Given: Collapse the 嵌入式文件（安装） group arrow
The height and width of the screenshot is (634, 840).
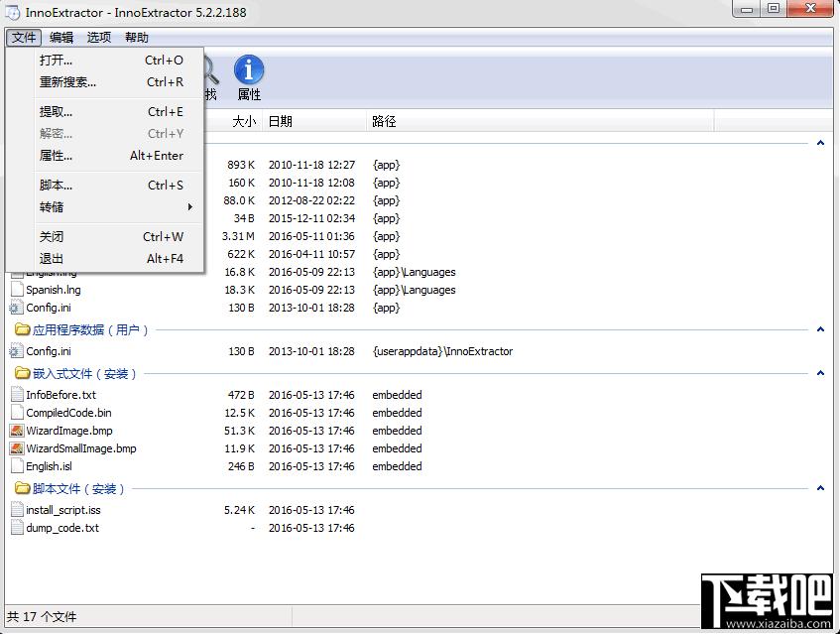Looking at the screenshot, I should pos(820,373).
